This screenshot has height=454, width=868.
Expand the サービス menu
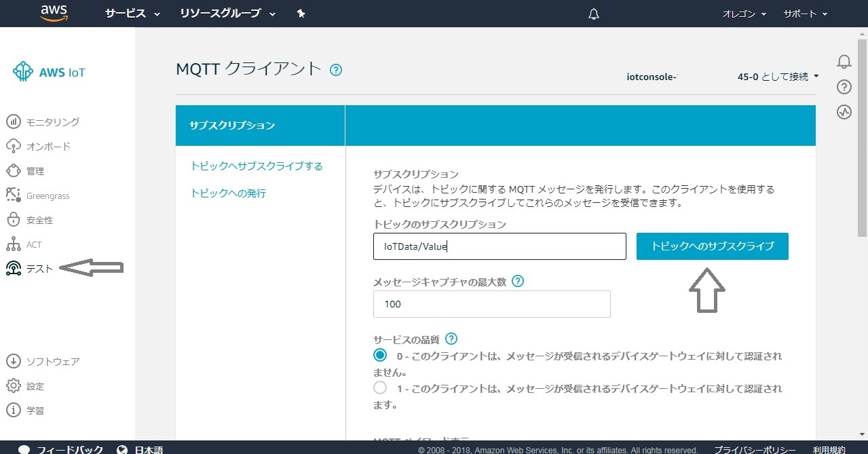pos(132,14)
